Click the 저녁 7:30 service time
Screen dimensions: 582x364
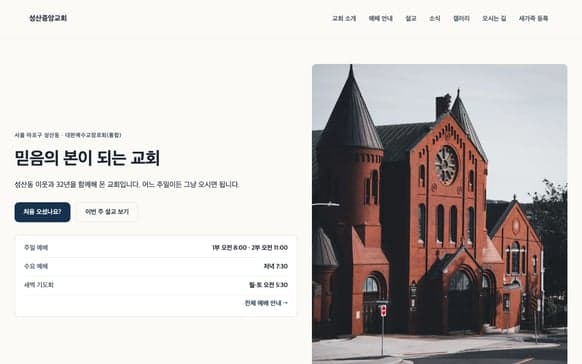point(275,266)
